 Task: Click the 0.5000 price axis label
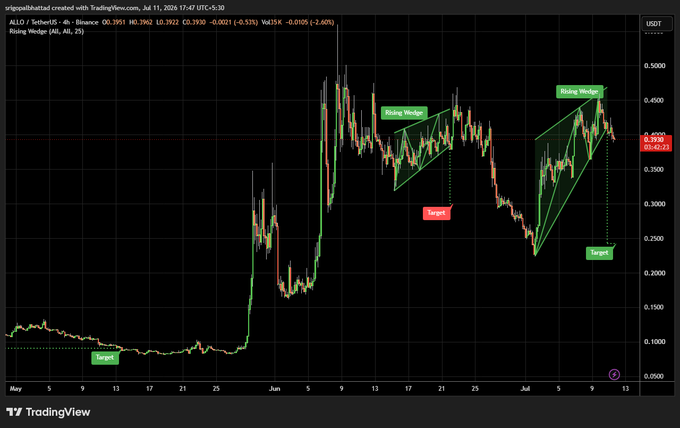[x=654, y=66]
